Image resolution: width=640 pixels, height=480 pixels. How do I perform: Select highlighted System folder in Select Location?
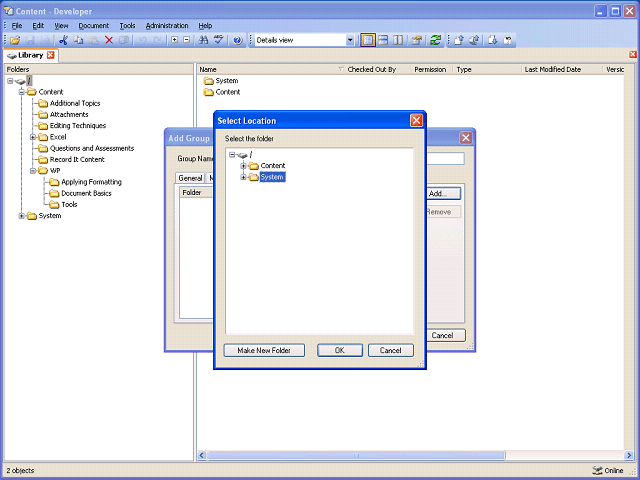pos(272,177)
